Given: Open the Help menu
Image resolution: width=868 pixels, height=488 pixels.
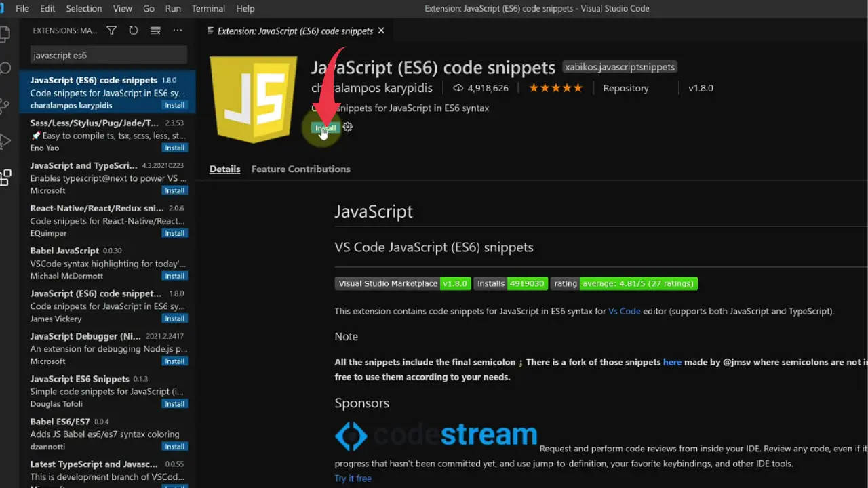Looking at the screenshot, I should coord(245,9).
